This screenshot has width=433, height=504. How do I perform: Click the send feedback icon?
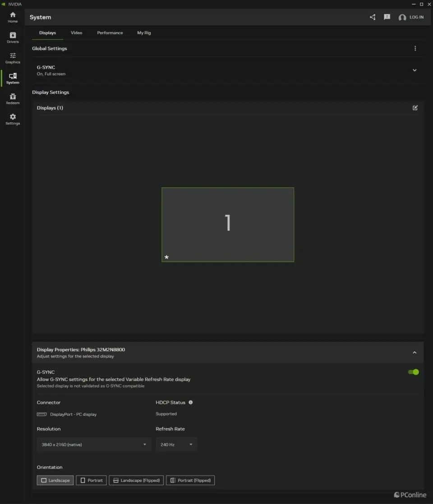(387, 17)
